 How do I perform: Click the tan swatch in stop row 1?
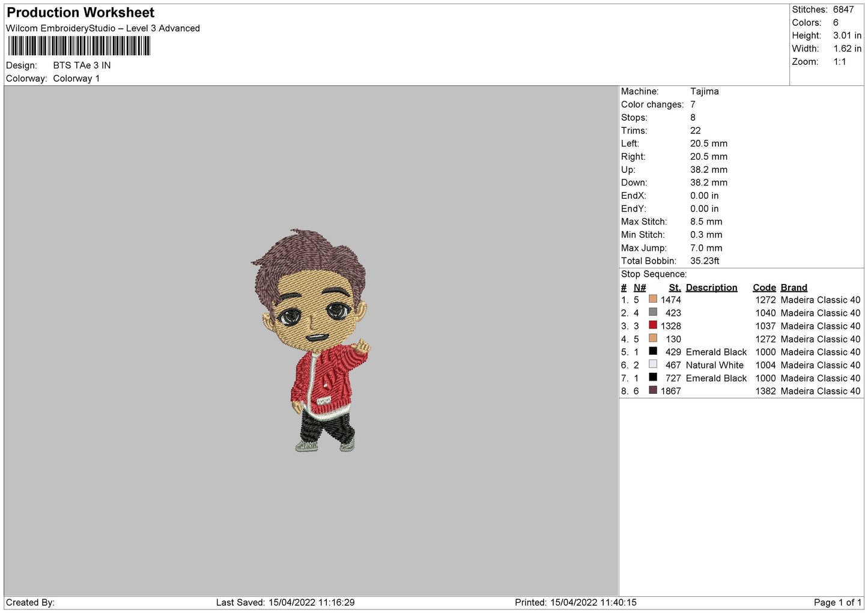653,299
